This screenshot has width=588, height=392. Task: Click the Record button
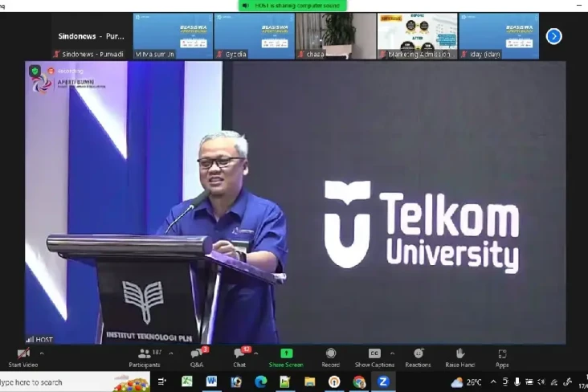330,358
